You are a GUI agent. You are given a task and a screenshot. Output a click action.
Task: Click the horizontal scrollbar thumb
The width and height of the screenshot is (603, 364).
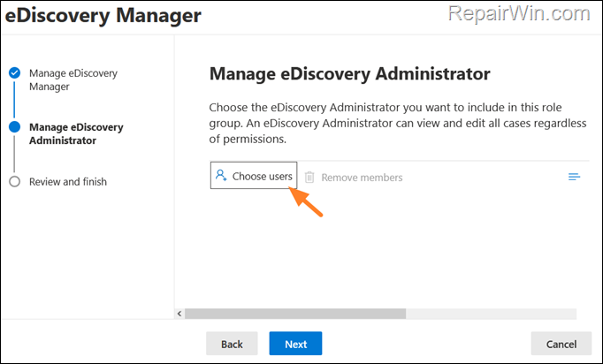295,314
